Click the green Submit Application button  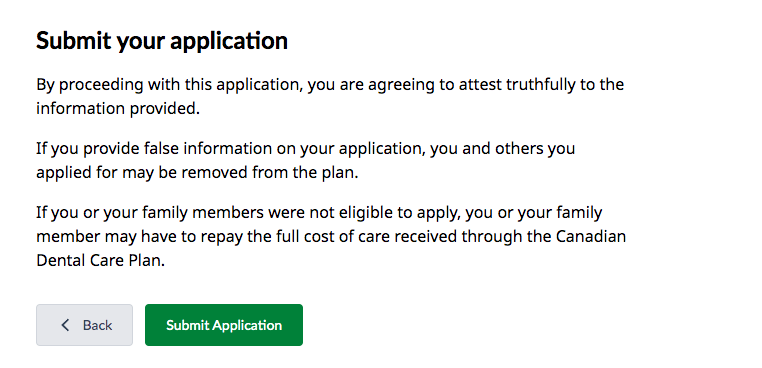[x=224, y=325]
